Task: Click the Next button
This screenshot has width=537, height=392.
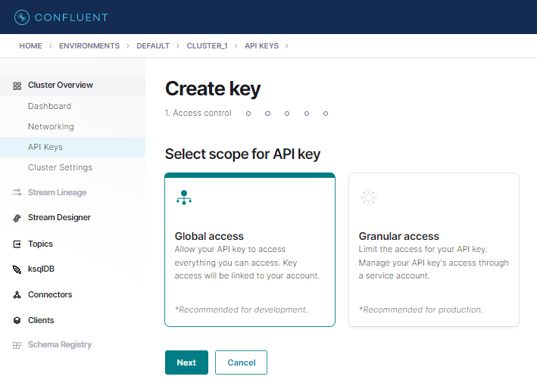Action: (x=186, y=362)
